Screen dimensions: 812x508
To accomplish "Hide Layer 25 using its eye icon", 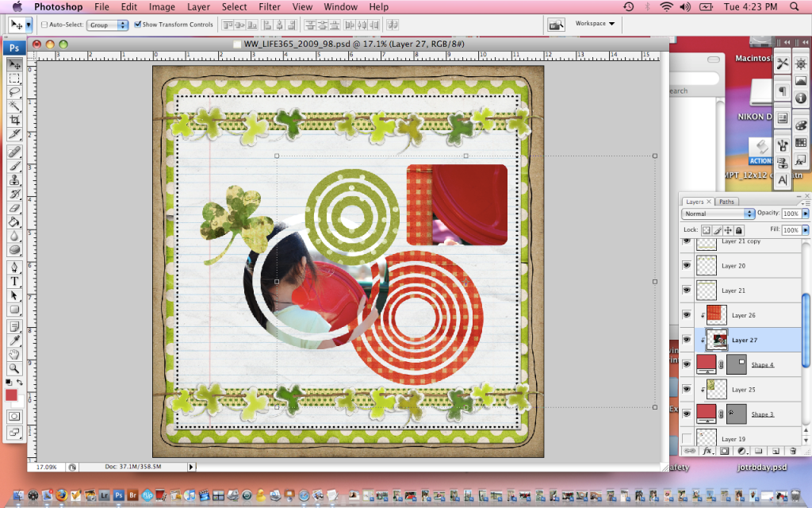I will (x=687, y=389).
